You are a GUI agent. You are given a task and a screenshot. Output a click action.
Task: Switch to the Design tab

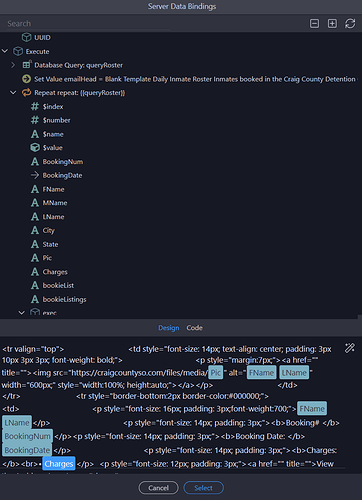click(x=169, y=328)
